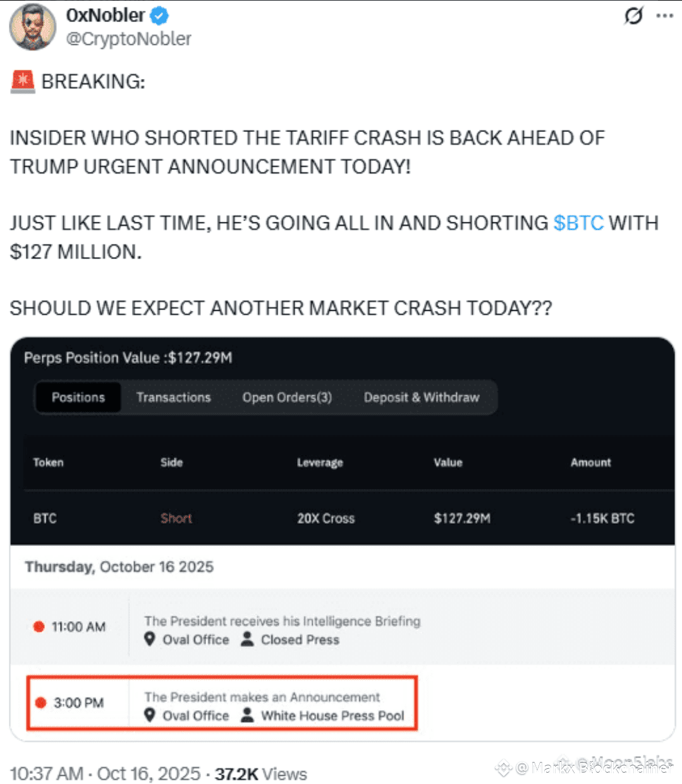682x784 pixels.
Task: Click the Leverage column header
Action: pos(320,462)
